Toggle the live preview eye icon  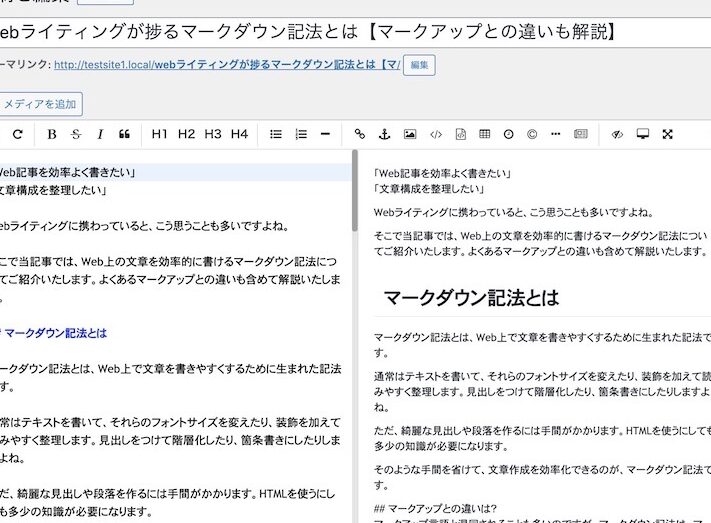click(x=618, y=134)
